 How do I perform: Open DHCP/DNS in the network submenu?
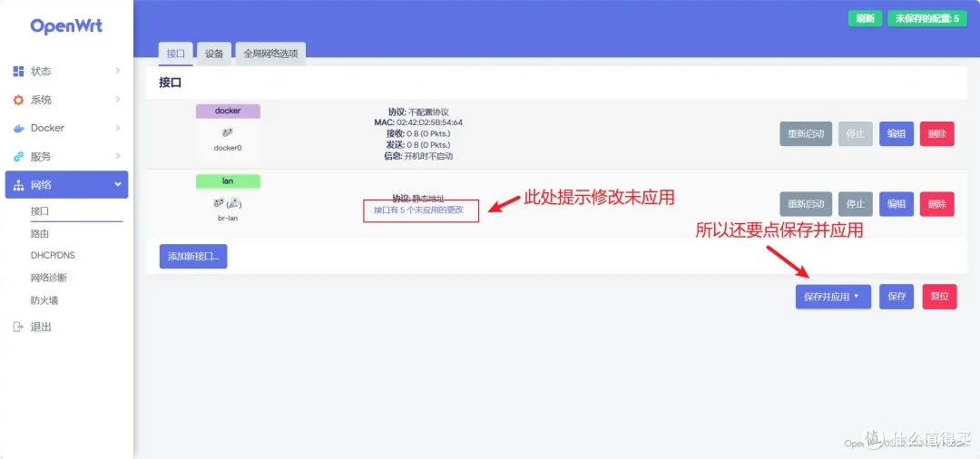pos(54,256)
